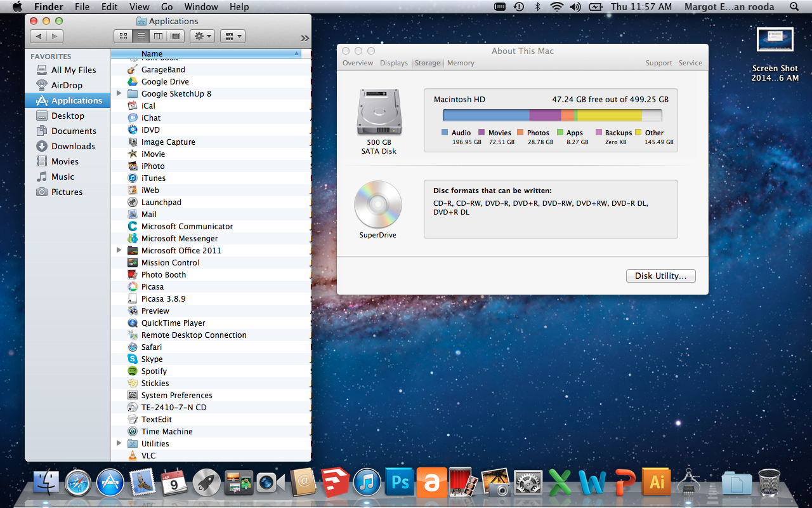
Task: Launch iTunes from the dock
Action: [x=367, y=483]
